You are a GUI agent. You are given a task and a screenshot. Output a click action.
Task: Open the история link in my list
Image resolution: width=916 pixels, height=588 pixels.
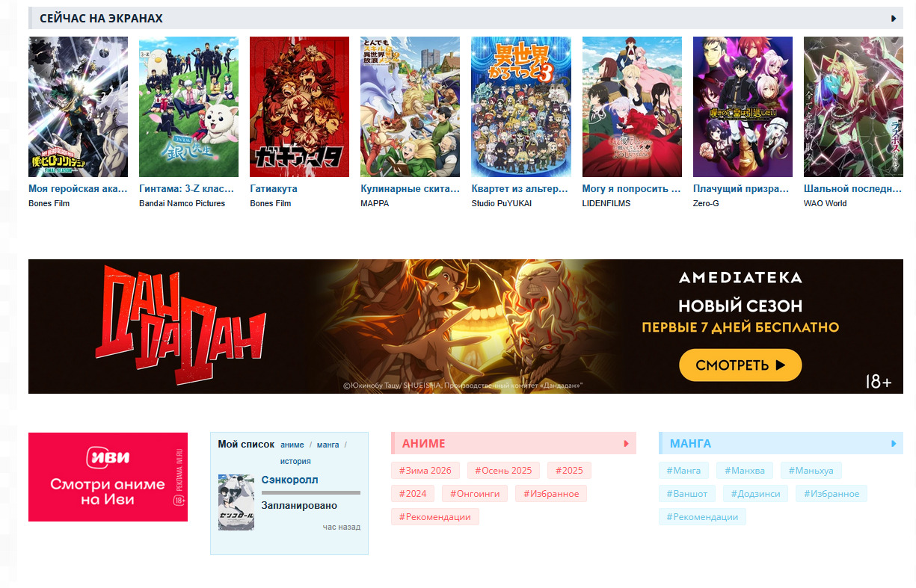coord(295,462)
